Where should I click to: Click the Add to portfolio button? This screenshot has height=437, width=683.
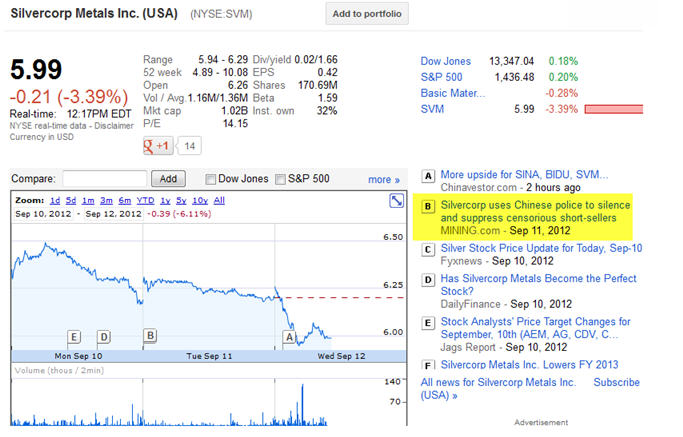367,13
